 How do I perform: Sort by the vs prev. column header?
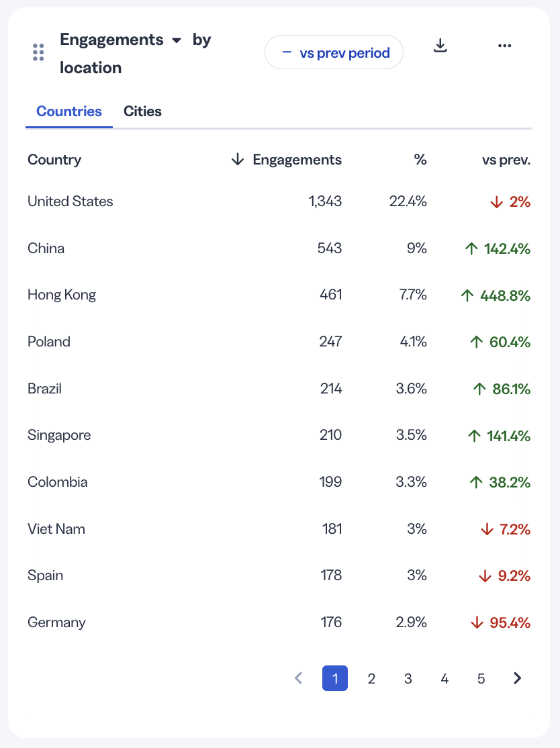[x=506, y=160]
